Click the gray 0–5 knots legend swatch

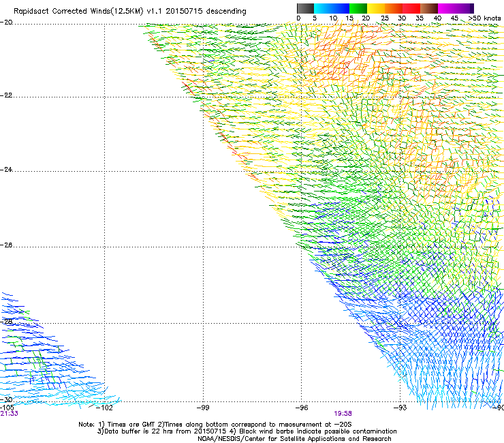[x=305, y=8]
